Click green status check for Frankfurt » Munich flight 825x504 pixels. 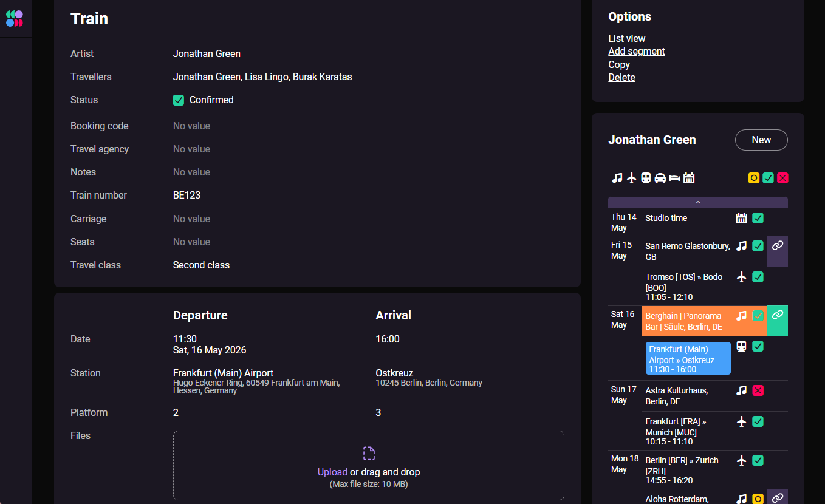758,421
